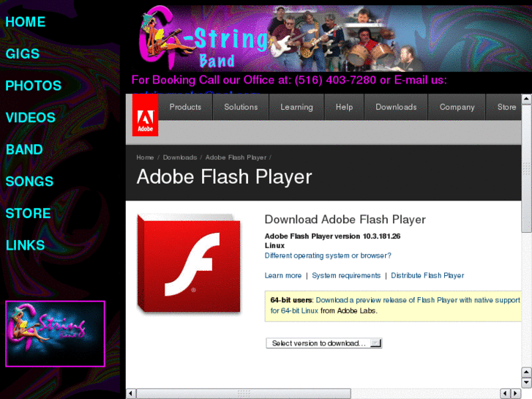Click the vertical scrollbar down arrow at bottom
The image size is (532, 399).
click(526, 382)
